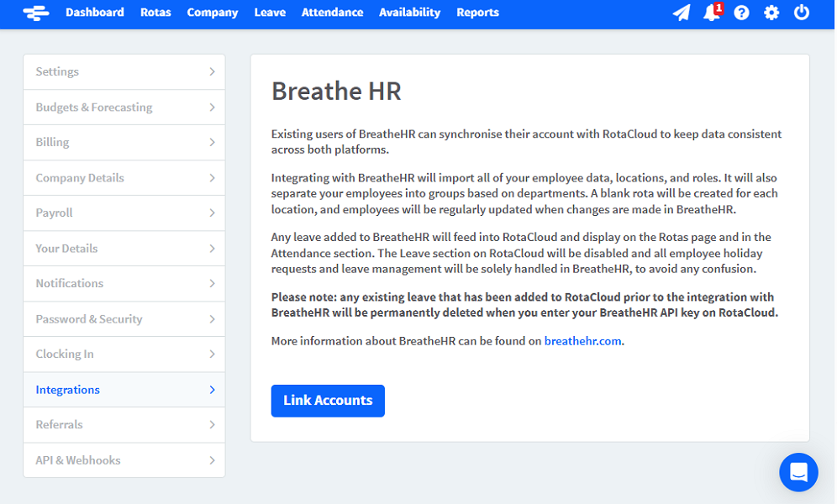The height and width of the screenshot is (504, 837).
Task: Open the Reports menu
Action: (x=477, y=13)
